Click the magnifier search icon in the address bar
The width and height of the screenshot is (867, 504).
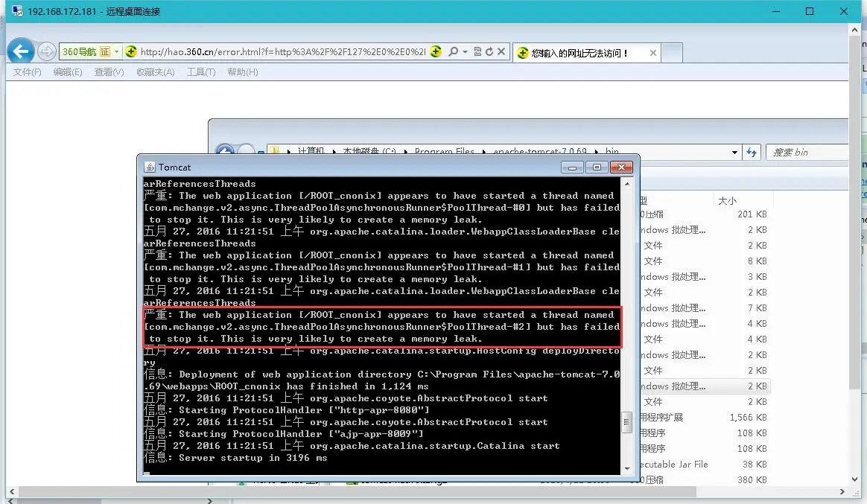pyautogui.click(x=454, y=51)
